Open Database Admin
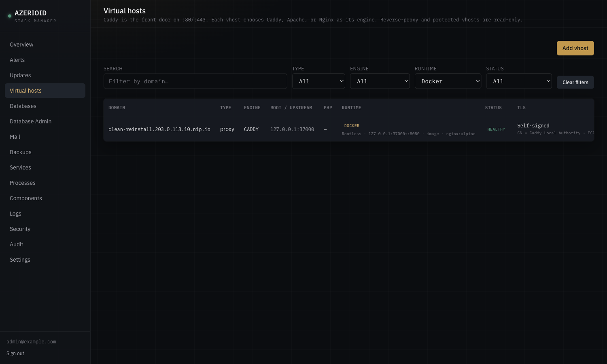 45,121
